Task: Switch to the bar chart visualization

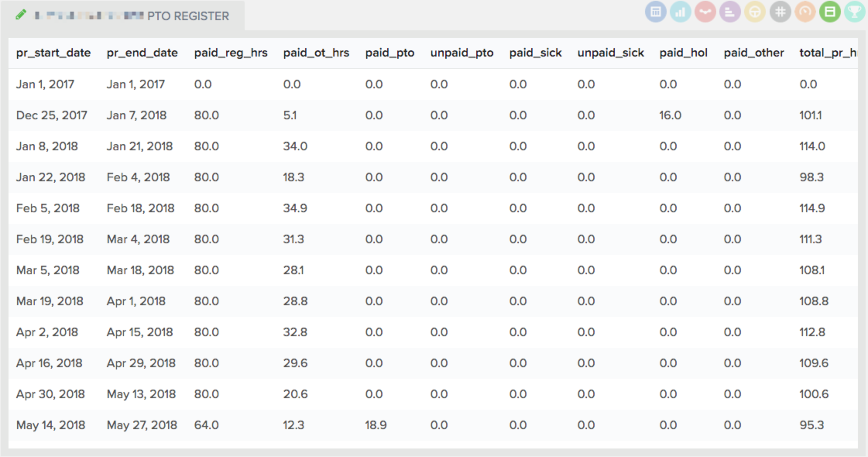Action: point(681,12)
